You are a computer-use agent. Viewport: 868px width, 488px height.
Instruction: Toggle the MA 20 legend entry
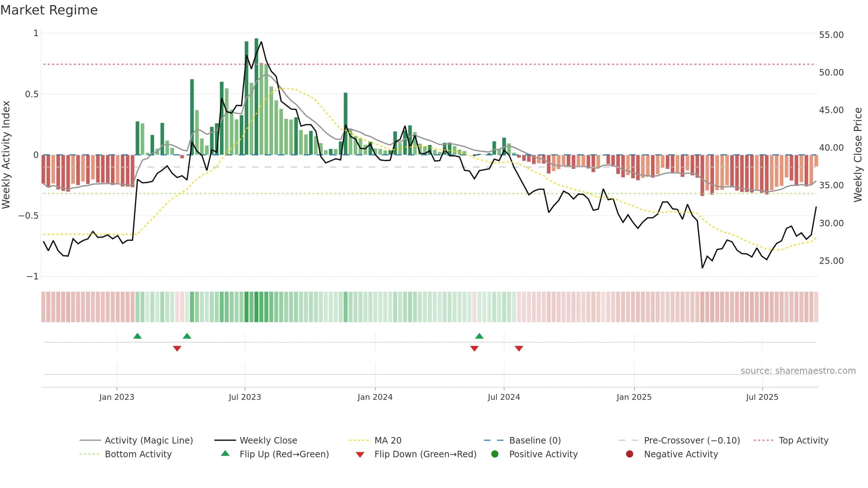click(x=375, y=440)
